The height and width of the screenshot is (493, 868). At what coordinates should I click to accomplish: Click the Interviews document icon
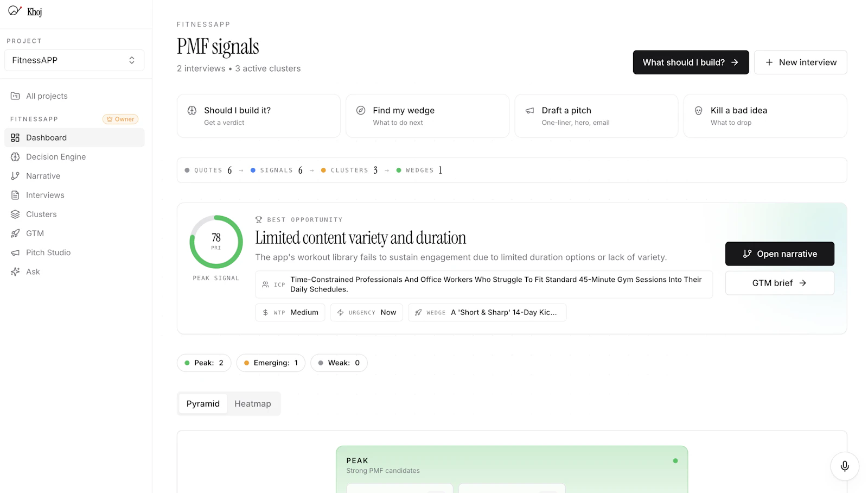[x=15, y=195]
